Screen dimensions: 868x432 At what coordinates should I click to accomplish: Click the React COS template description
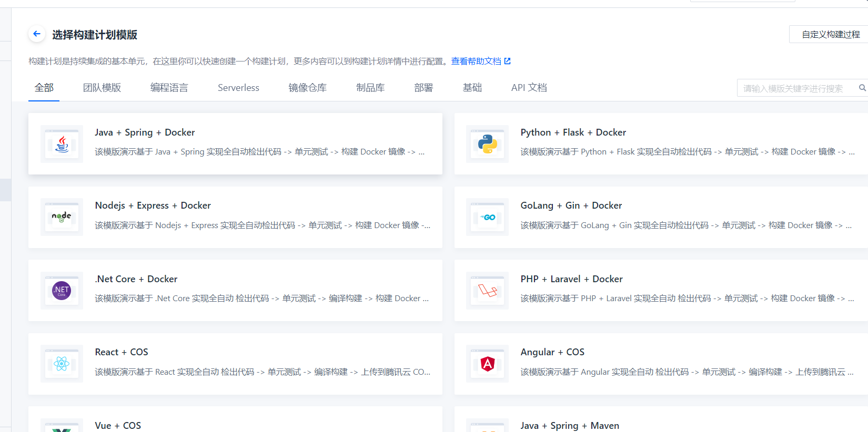[263, 372]
